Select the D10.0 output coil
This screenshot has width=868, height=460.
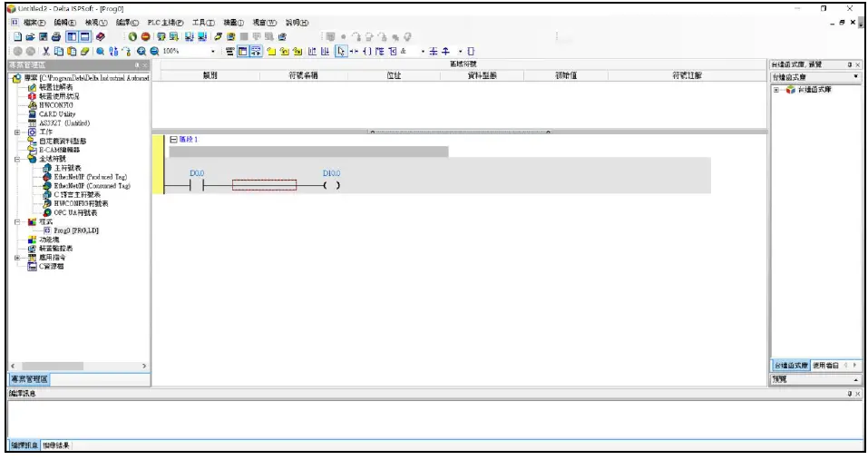(x=331, y=185)
